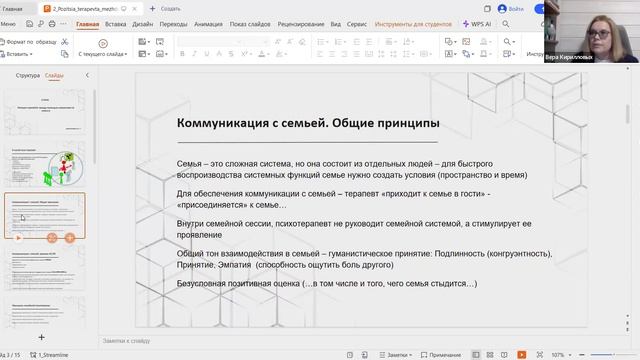Click the Decrease font size icon

tap(290, 42)
